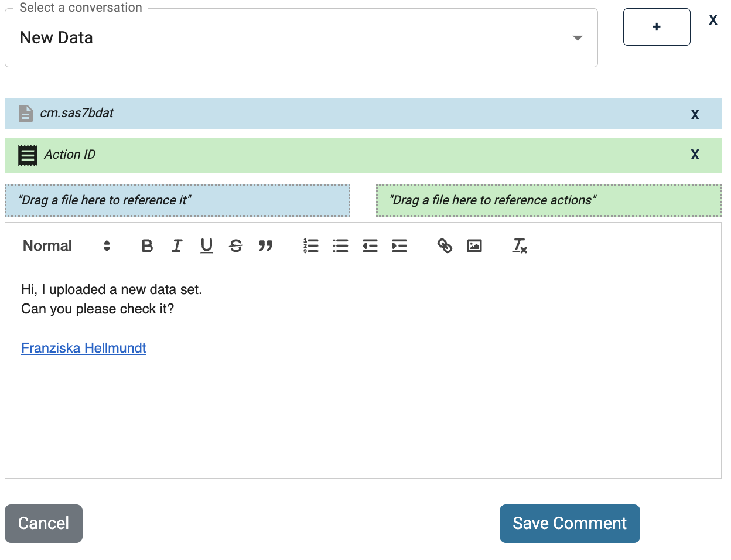Decrease the text indent

pyautogui.click(x=370, y=246)
